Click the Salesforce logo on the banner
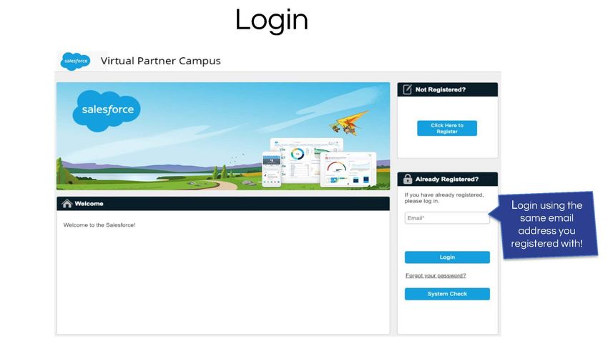The width and height of the screenshot is (608, 364). [x=107, y=110]
